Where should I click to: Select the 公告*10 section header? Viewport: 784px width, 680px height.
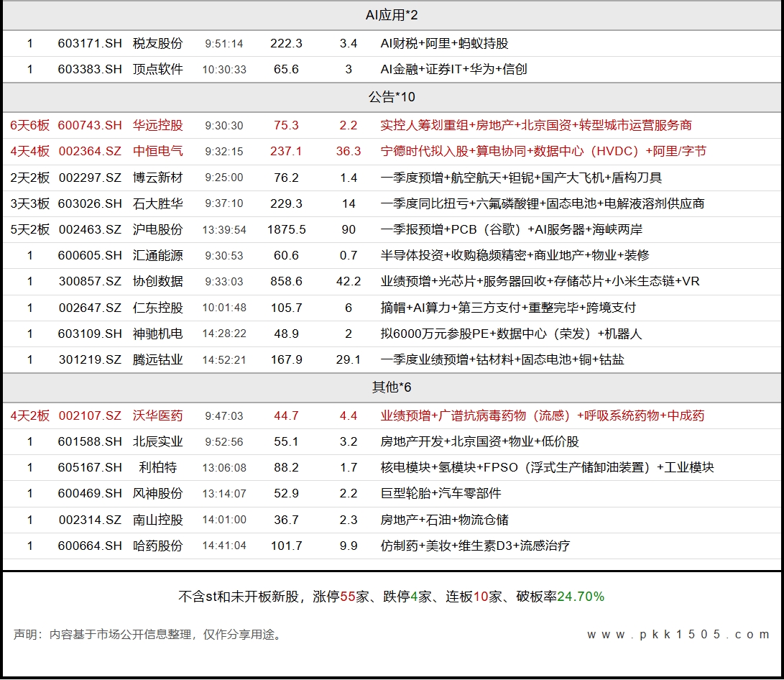tap(392, 96)
